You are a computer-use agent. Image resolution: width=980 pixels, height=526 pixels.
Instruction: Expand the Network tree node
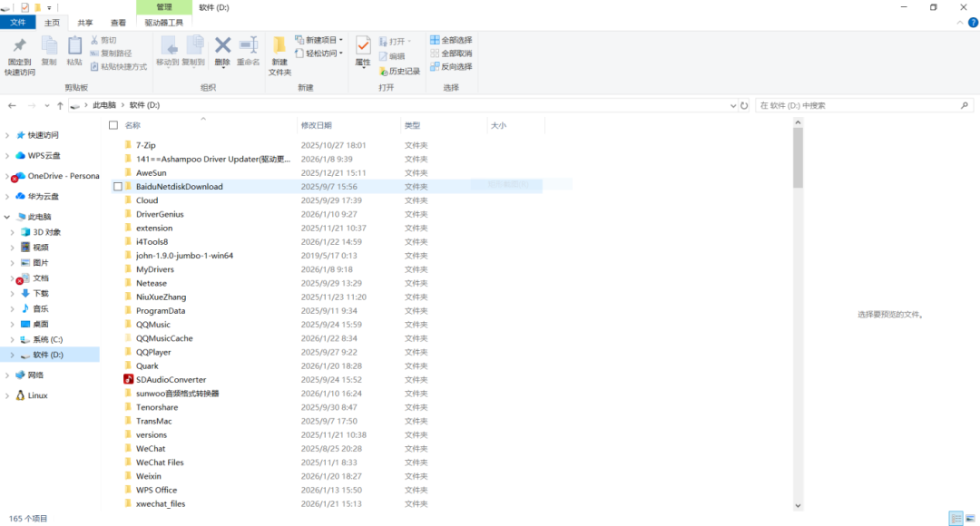click(7, 375)
